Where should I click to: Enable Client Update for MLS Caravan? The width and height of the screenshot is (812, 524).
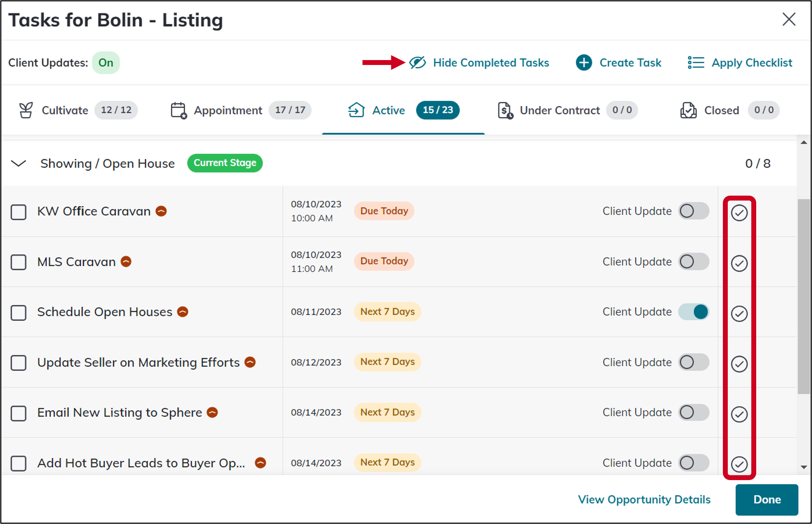pos(693,261)
